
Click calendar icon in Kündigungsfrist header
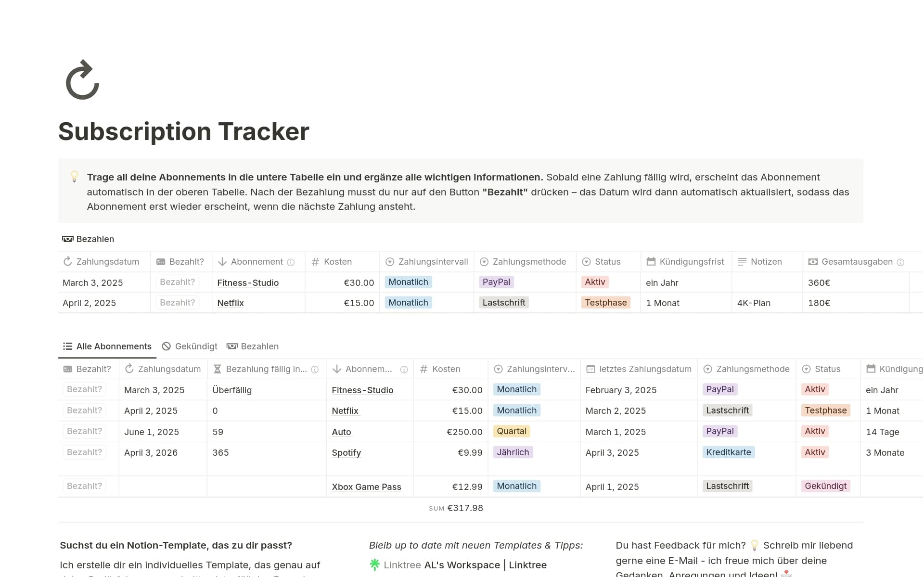[x=651, y=262]
